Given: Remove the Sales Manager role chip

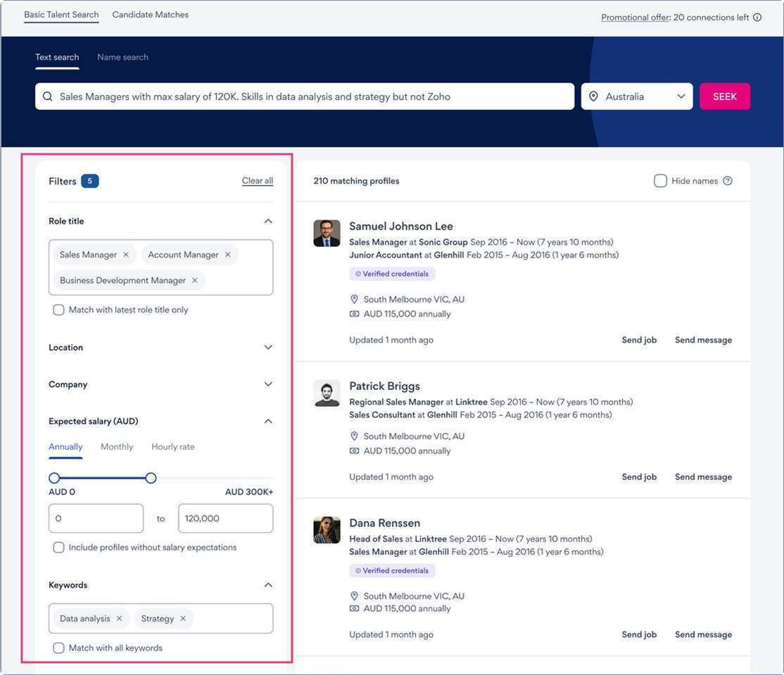Looking at the screenshot, I should click(126, 255).
